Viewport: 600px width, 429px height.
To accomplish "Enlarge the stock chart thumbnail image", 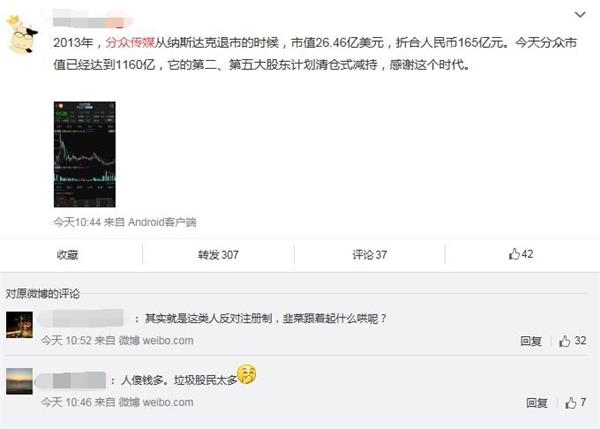I will coord(85,154).
